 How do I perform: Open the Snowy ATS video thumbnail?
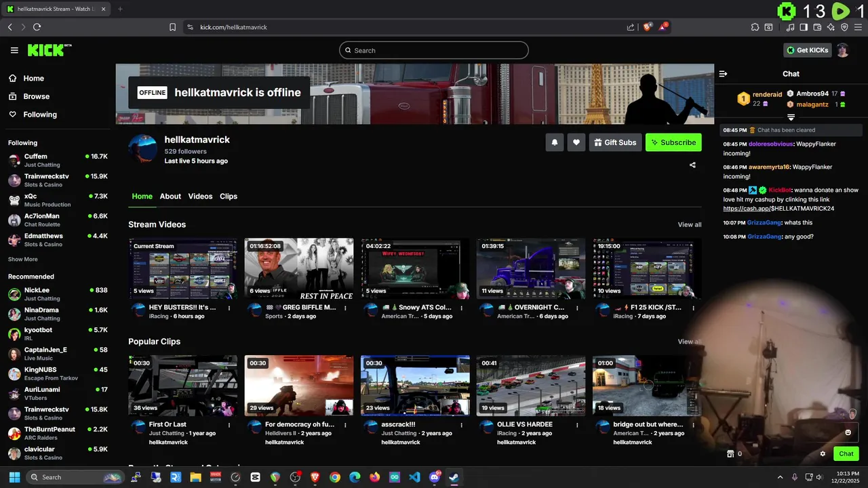tap(415, 268)
